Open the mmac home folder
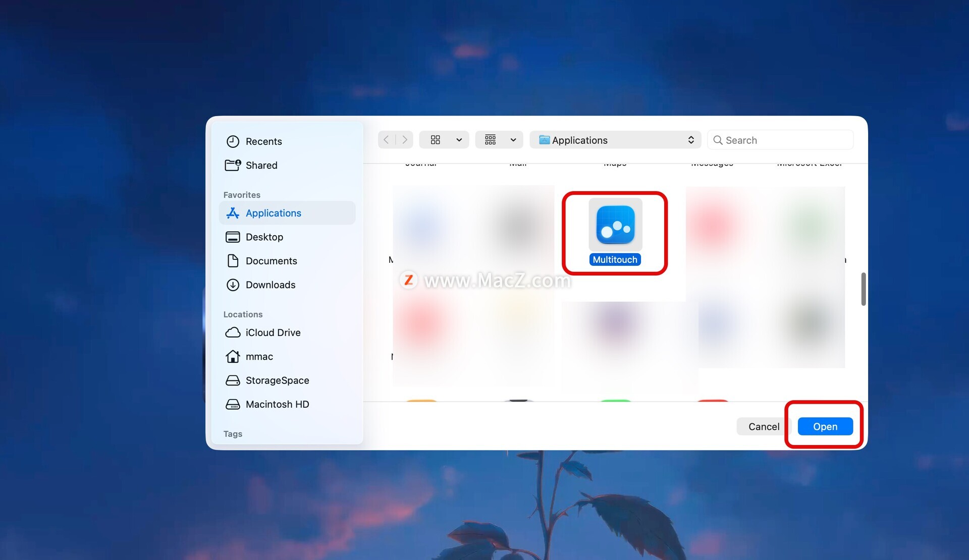Image resolution: width=969 pixels, height=560 pixels. (x=287, y=357)
